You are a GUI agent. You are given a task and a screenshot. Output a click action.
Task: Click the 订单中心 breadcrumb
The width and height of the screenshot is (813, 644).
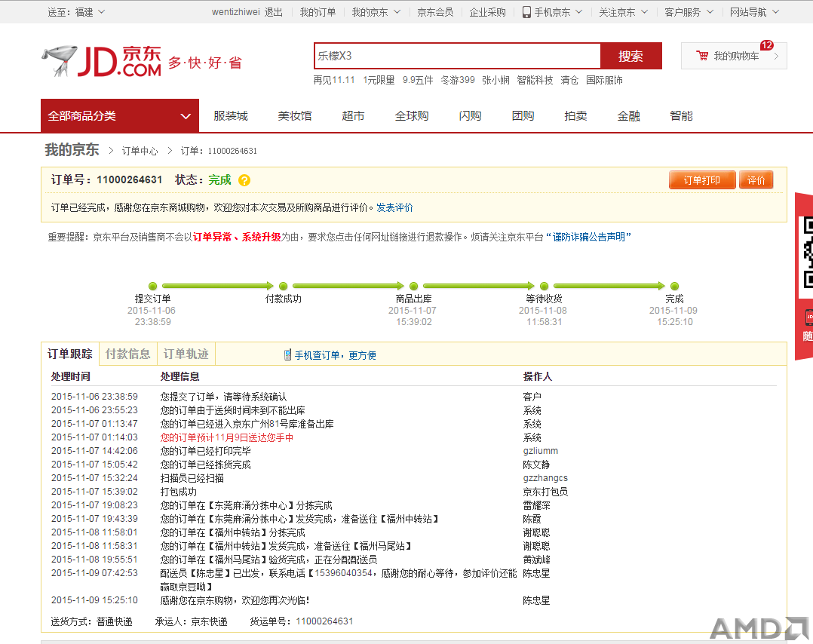pyautogui.click(x=140, y=151)
